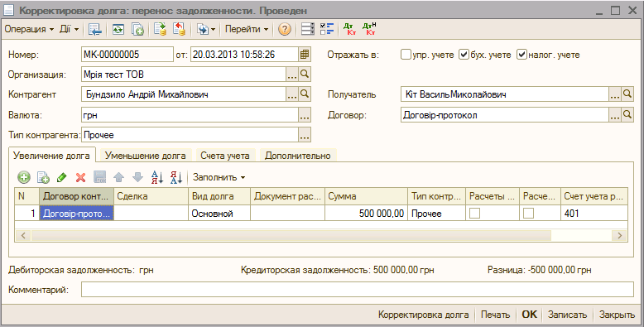Open Тип контрагента selection ellipsis button
Viewport: 644px width, 327px height.
305,135
